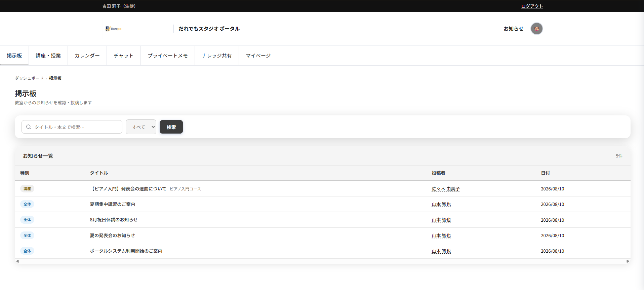Click the 投稿者 column header

[438, 173]
